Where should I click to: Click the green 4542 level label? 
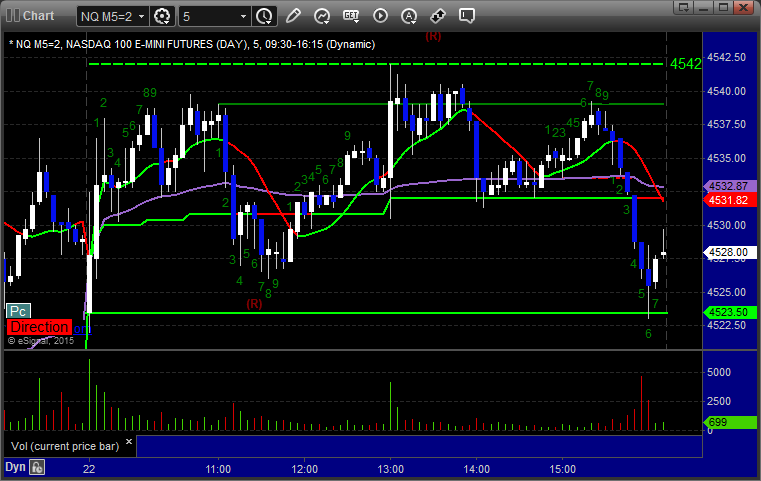(x=685, y=64)
